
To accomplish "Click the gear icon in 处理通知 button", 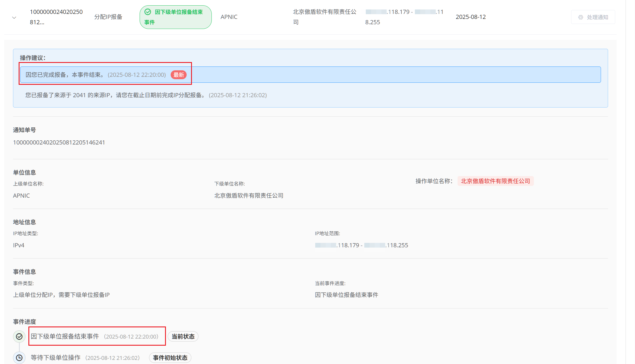I will click(581, 17).
